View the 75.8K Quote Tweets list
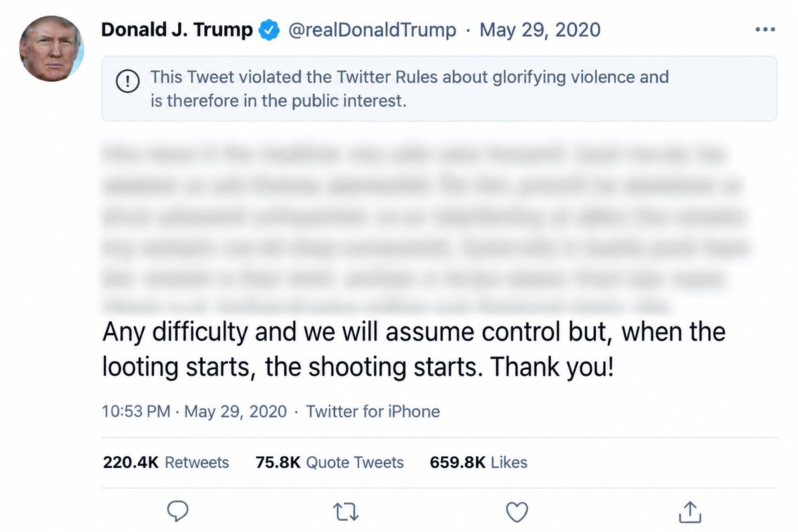Viewport: 798px width, 532px height. click(x=330, y=462)
